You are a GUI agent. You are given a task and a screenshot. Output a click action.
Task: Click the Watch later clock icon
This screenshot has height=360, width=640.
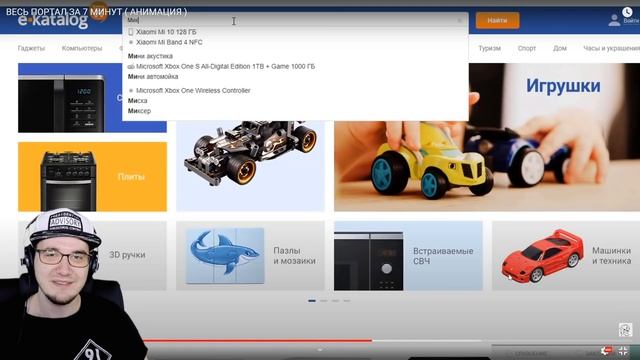(627, 12)
